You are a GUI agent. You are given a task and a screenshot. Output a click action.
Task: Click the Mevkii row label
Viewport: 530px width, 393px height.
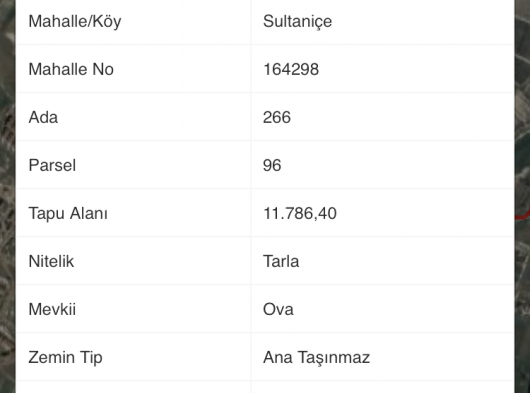point(52,309)
